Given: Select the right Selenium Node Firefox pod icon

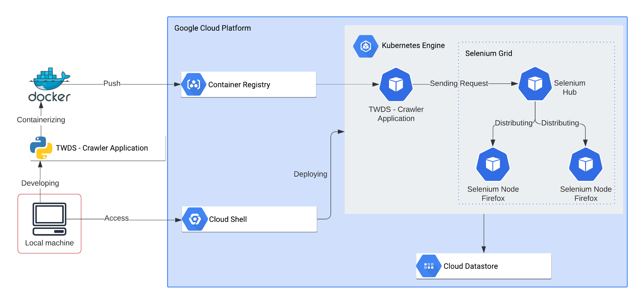Looking at the screenshot, I should (586, 164).
